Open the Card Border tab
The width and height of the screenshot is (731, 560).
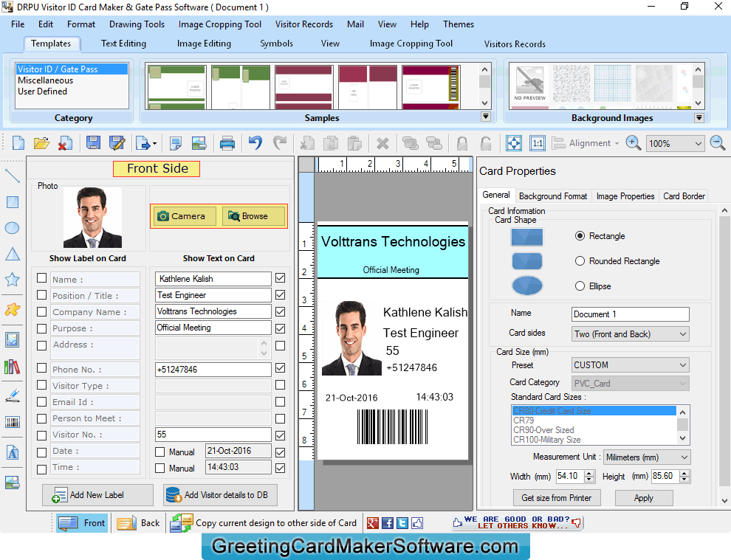point(684,196)
